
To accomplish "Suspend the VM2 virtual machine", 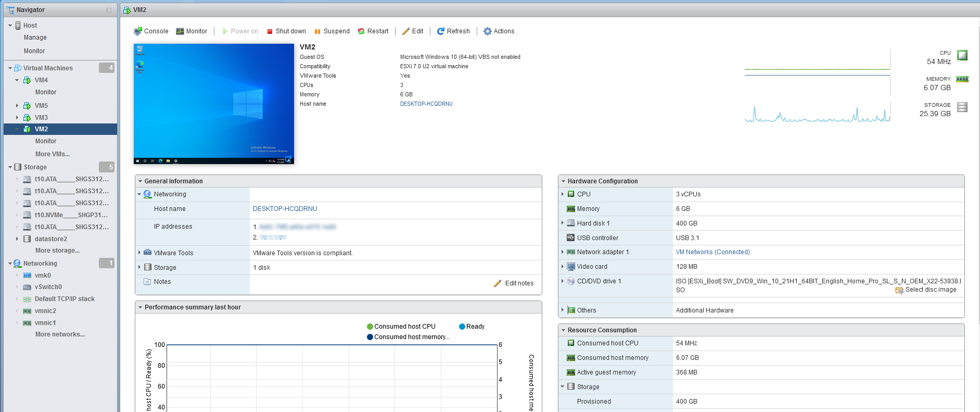I will click(332, 31).
